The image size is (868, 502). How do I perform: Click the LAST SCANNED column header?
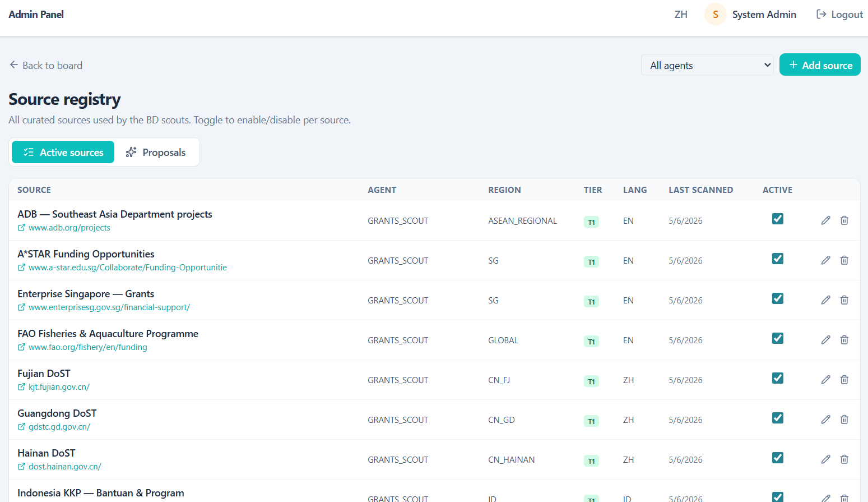(700, 190)
